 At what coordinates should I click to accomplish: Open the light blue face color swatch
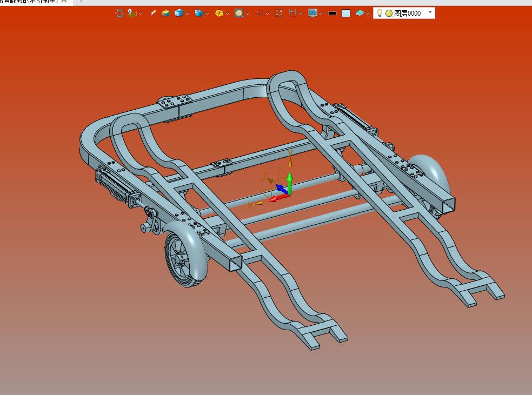(346, 13)
